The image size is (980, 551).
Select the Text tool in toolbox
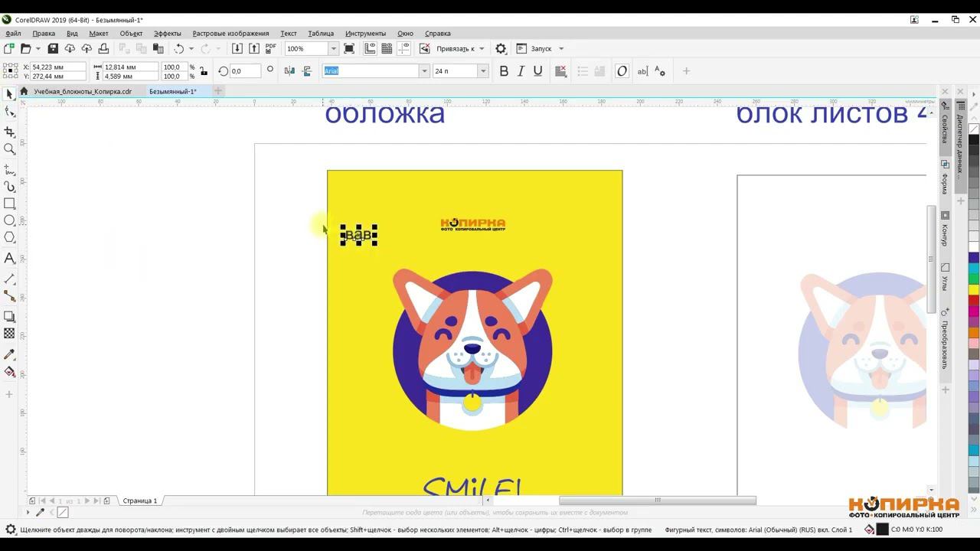pos(9,259)
